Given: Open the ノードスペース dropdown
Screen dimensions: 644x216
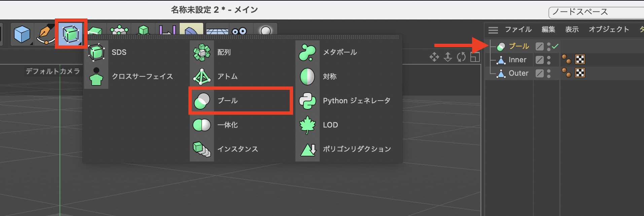Looking at the screenshot, I should pyautogui.click(x=596, y=12).
